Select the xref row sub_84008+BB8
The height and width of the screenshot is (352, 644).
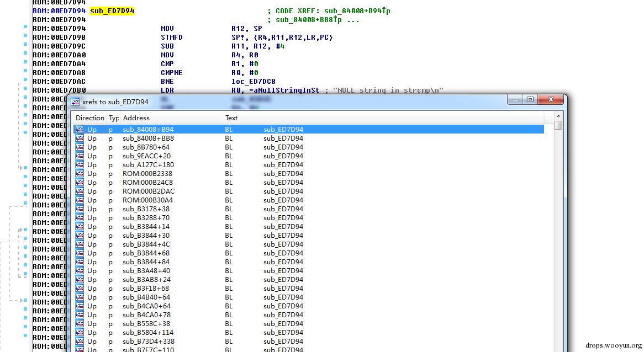click(309, 138)
